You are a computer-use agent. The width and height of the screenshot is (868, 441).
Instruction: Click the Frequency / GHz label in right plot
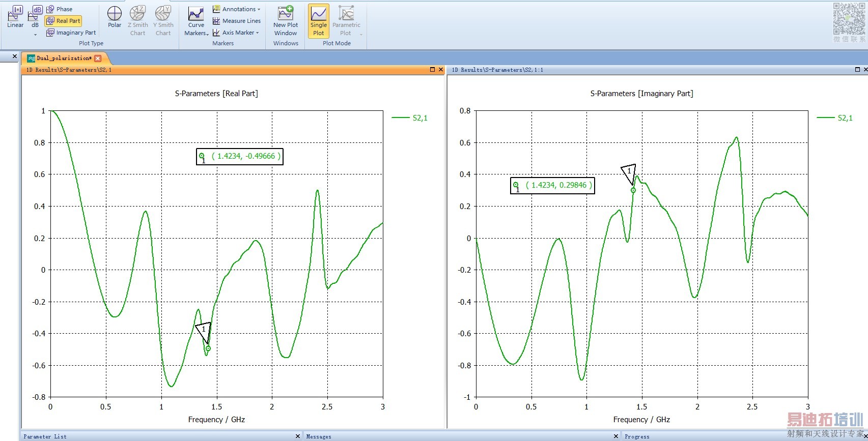pyautogui.click(x=641, y=420)
